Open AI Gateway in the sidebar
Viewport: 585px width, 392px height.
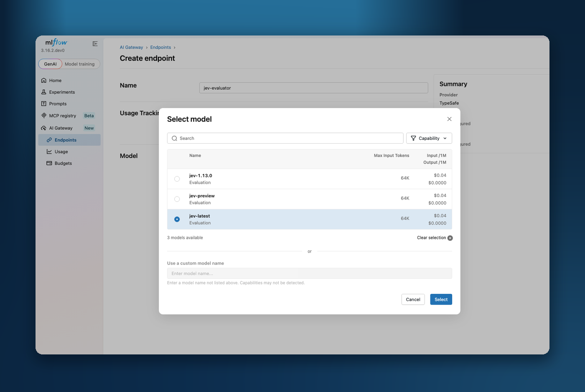coord(69,128)
